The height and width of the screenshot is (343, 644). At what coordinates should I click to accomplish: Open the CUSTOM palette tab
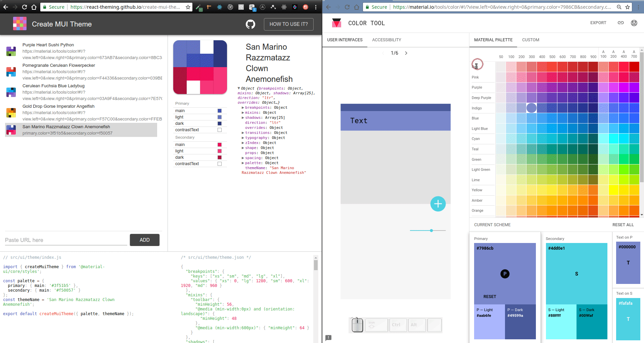pyautogui.click(x=530, y=40)
